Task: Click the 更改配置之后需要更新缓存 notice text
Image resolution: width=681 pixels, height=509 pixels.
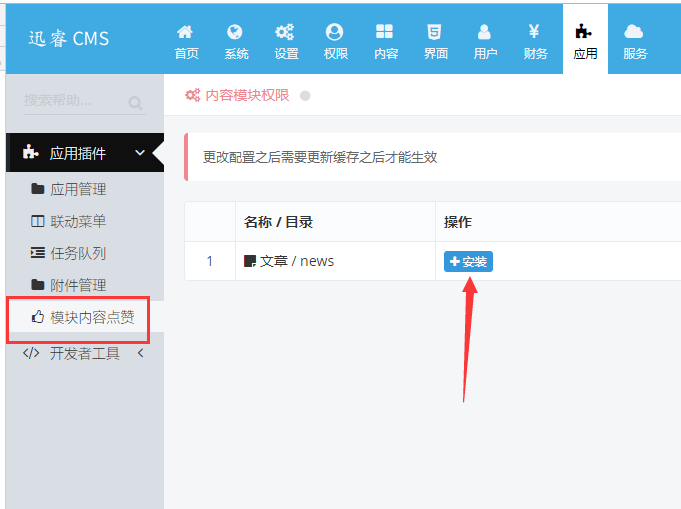Action: point(320,157)
